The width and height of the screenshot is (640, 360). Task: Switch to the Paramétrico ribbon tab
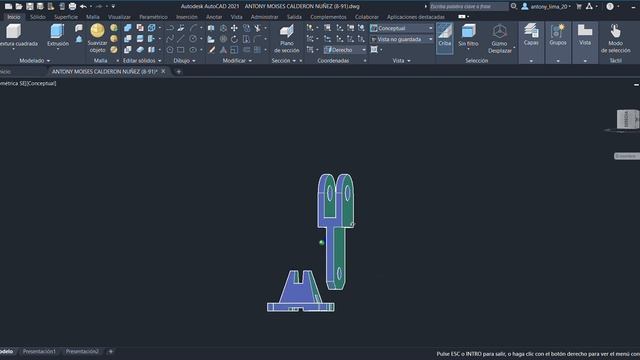153,17
